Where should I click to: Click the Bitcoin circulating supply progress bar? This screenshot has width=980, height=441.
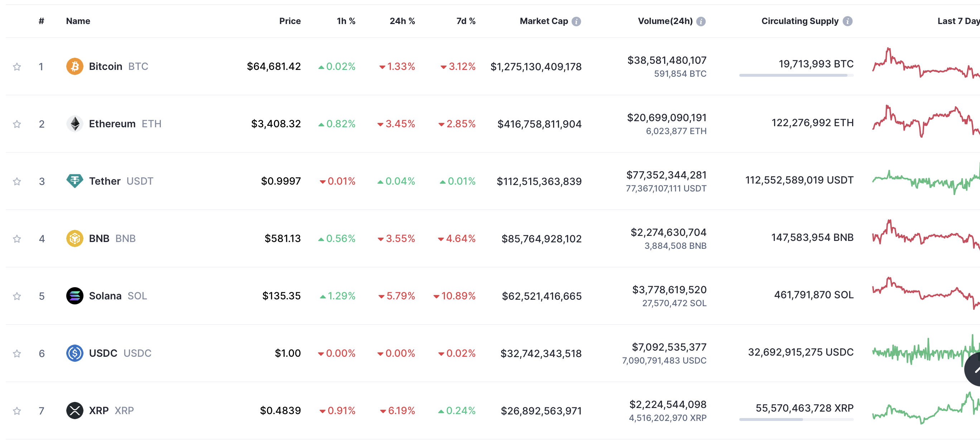click(796, 75)
